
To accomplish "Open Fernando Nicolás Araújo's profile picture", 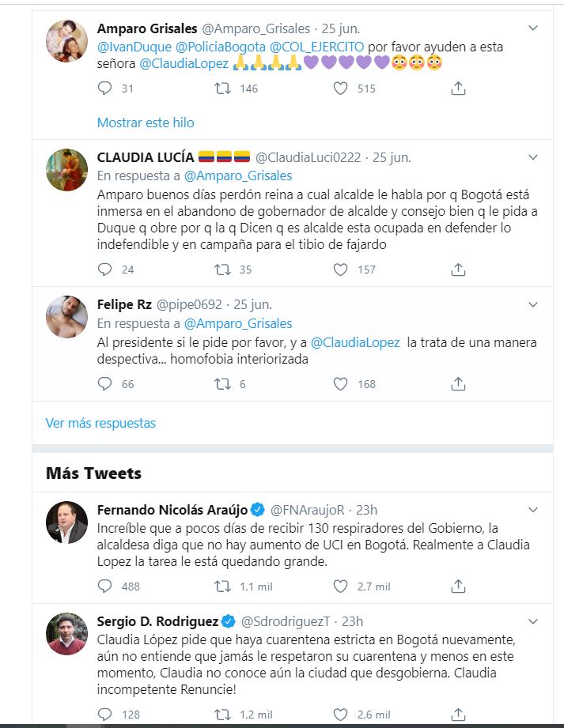I will (66, 522).
